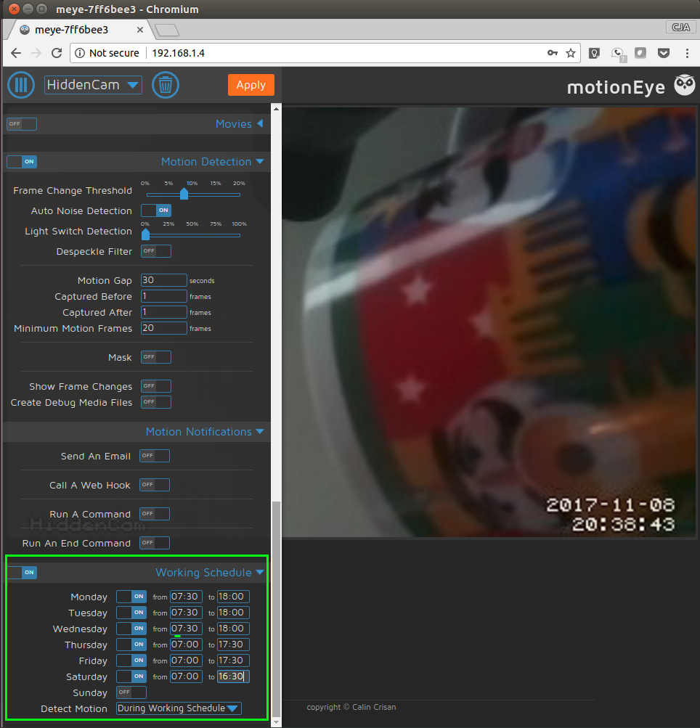Collapse the Motion Notifications section
The image size is (700, 728).
(205, 432)
